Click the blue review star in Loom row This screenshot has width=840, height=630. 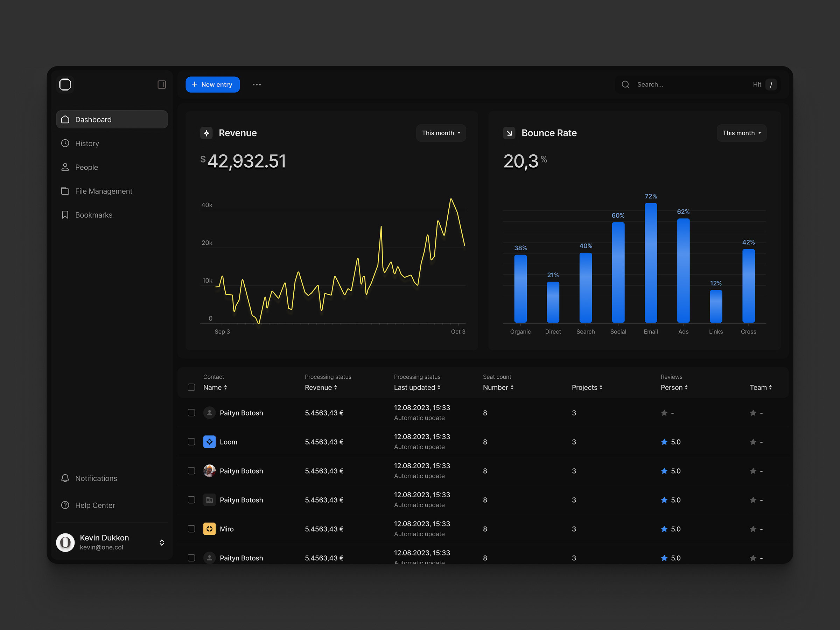664,442
